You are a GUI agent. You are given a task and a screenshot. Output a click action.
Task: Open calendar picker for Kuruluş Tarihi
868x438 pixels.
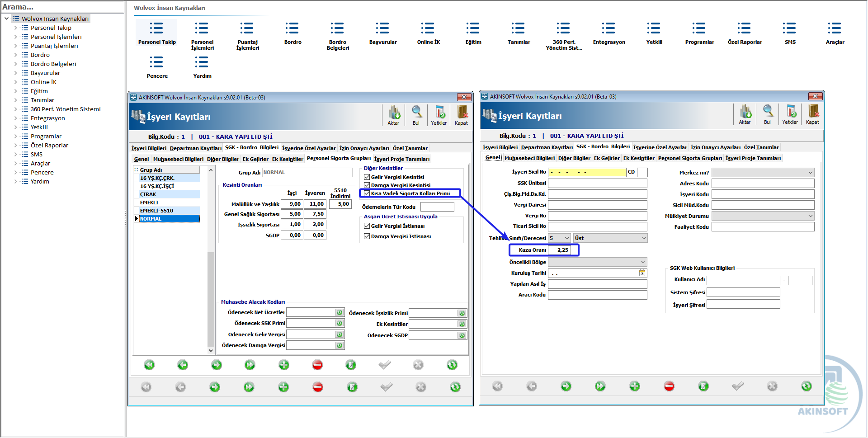[x=642, y=273]
